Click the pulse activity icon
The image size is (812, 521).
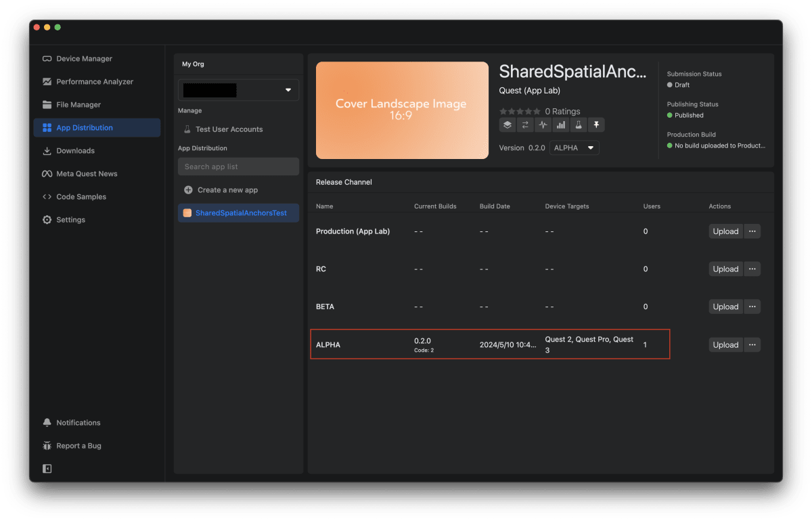(x=543, y=125)
